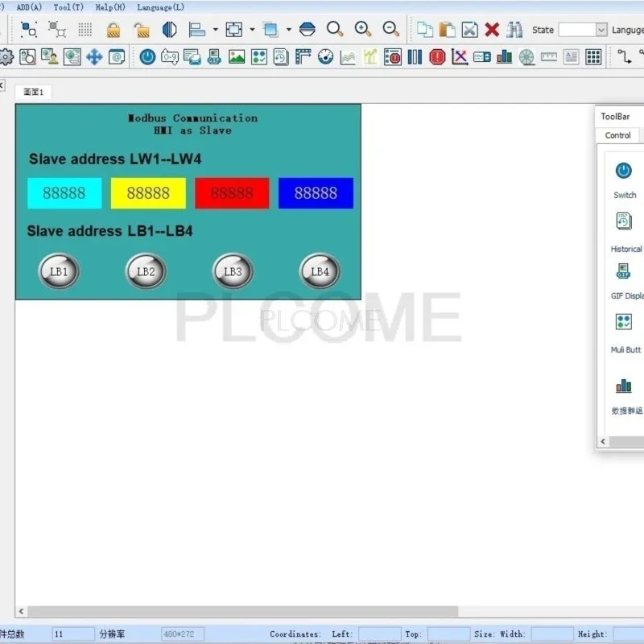Select the yellow 88888 numeric display

pyautogui.click(x=148, y=193)
